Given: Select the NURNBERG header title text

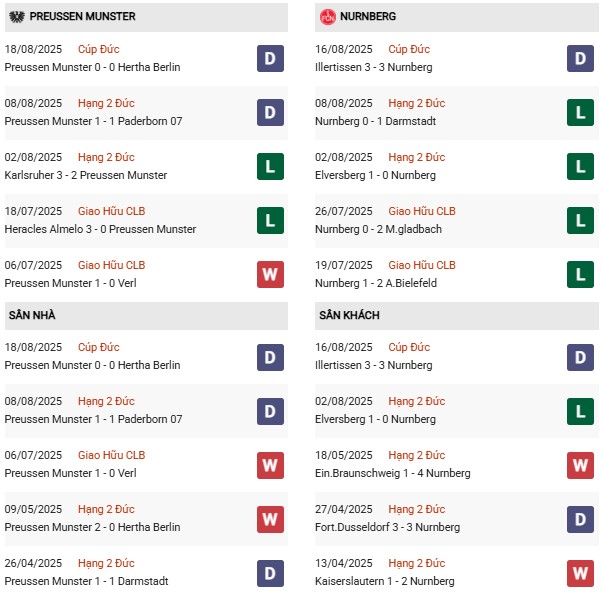Looking at the screenshot, I should click(368, 17).
